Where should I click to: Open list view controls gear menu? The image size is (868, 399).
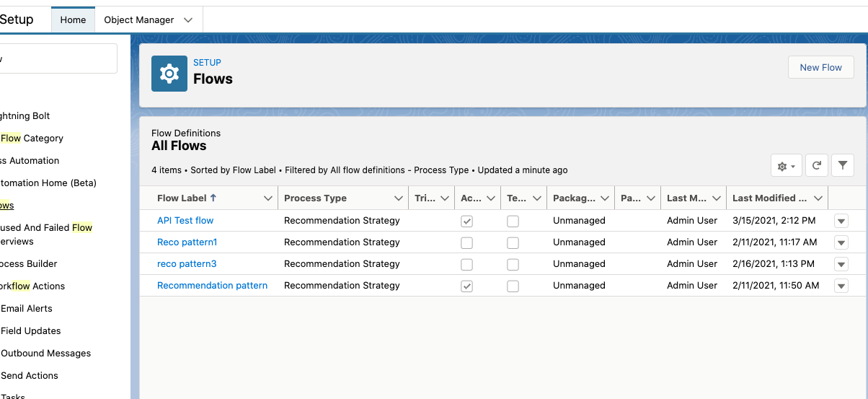[x=786, y=166]
